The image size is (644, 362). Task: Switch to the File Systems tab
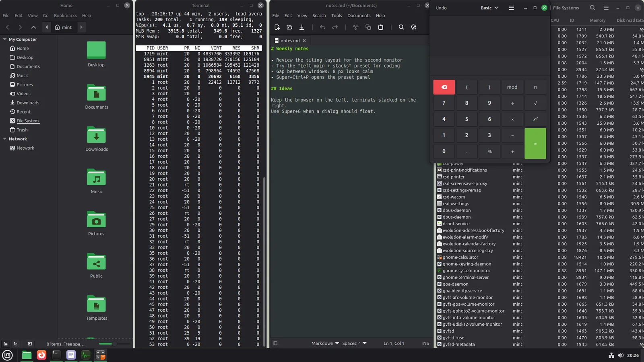point(566,8)
